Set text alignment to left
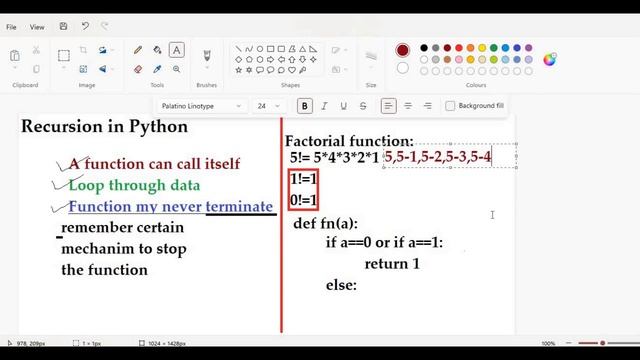This screenshot has height=360, width=640. coord(388,106)
